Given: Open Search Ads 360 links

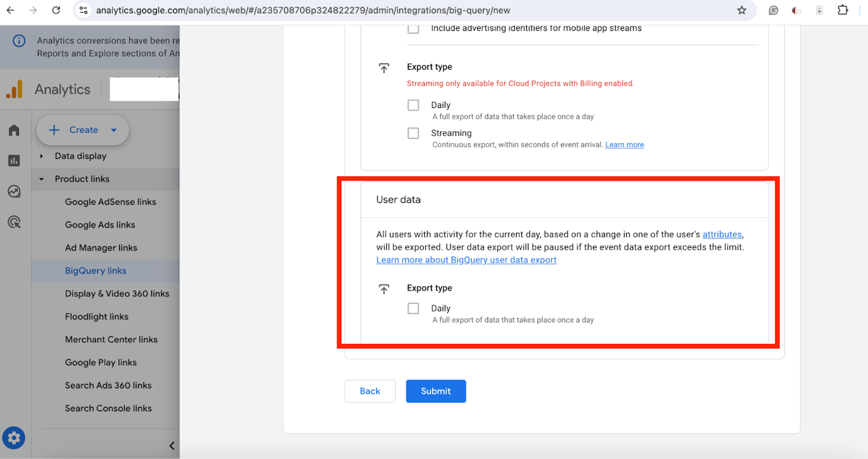Looking at the screenshot, I should point(108,385).
